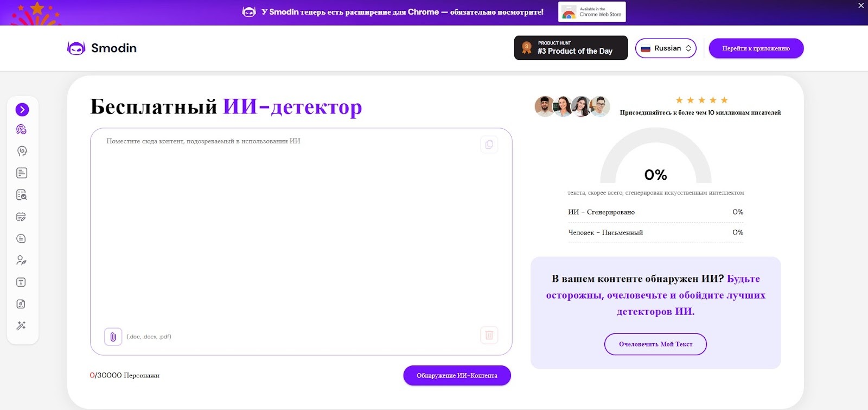Screen dimensions: 868x410
Task: Open the calendar with pencil icon in sidebar
Action: 21,217
